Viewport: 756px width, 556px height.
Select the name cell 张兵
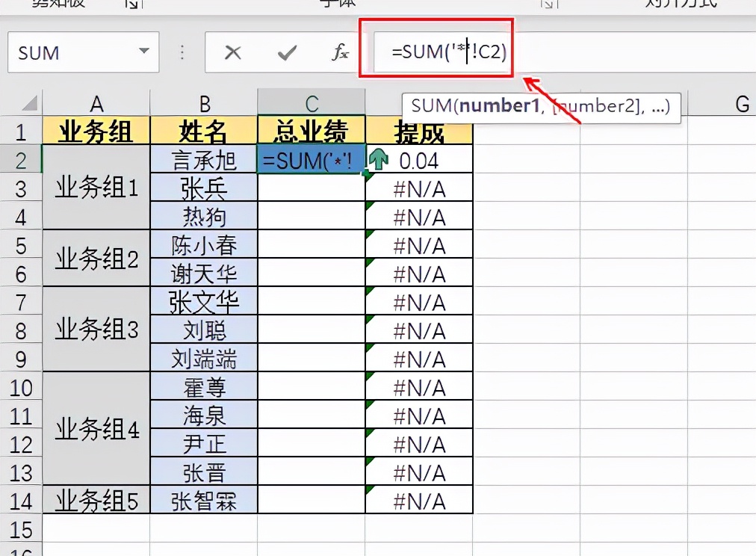[x=204, y=188]
